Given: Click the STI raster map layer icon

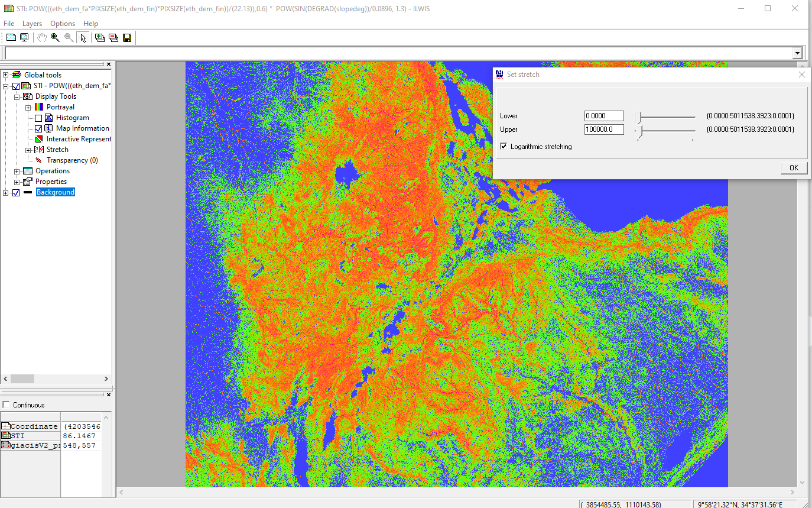Looking at the screenshot, I should coord(26,86).
